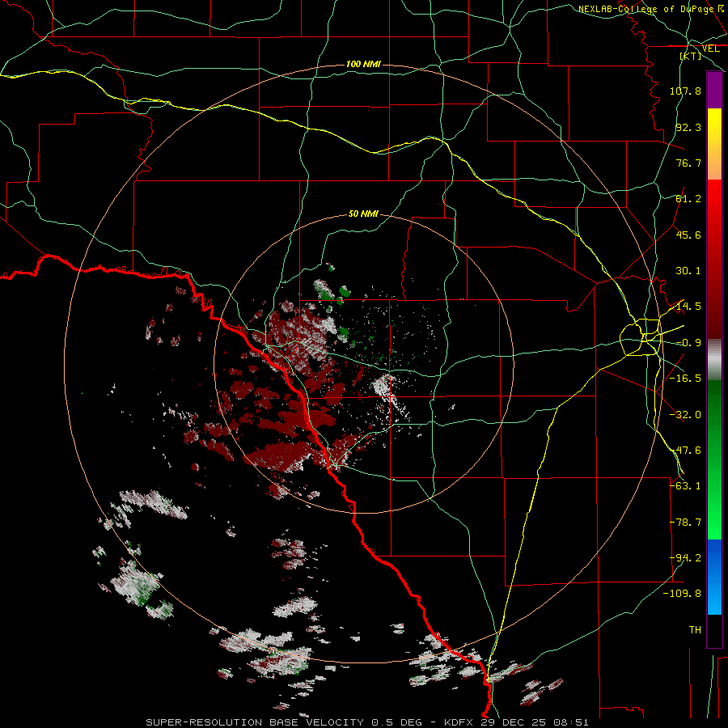
Task: Click the 50 NMI range ring label
Action: pyautogui.click(x=363, y=214)
